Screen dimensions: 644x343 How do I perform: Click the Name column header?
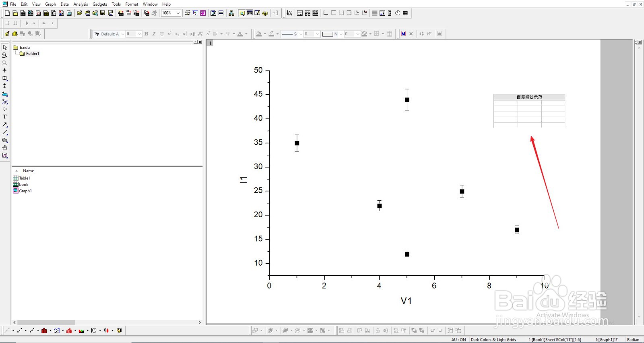[28, 171]
